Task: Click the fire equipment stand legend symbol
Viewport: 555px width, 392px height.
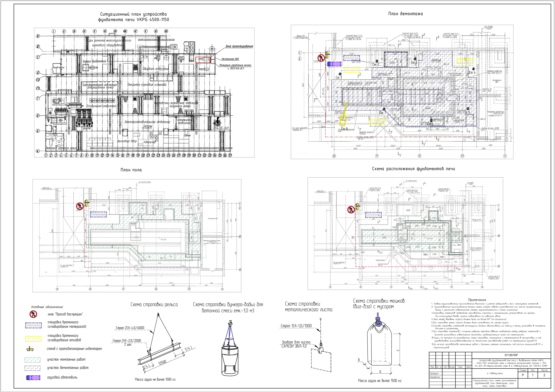Action: (x=30, y=349)
